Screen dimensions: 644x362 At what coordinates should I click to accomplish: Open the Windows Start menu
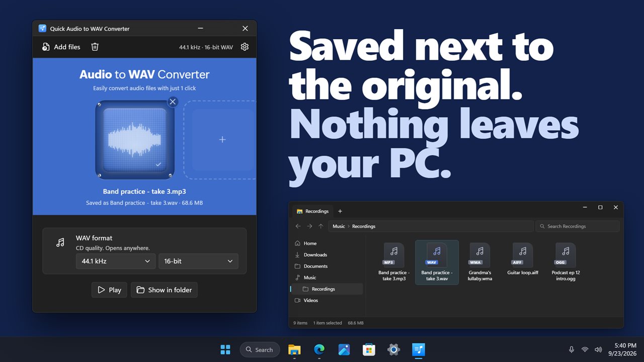point(225,349)
